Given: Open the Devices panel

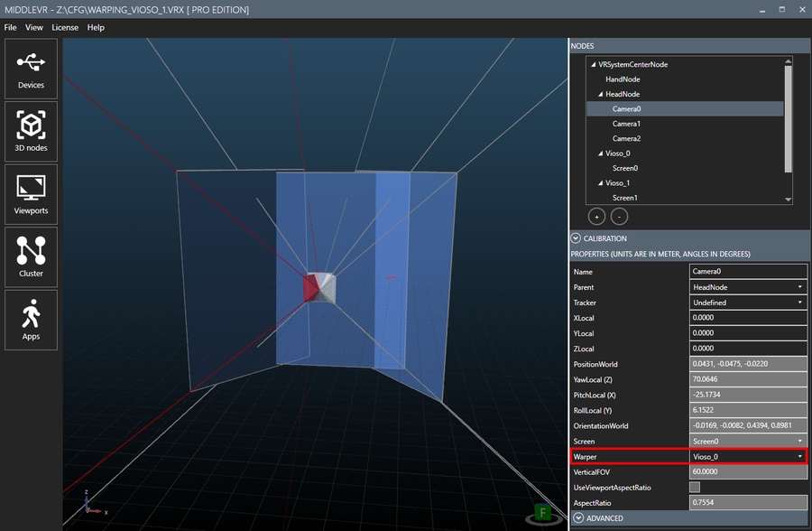Looking at the screenshot, I should (31, 69).
